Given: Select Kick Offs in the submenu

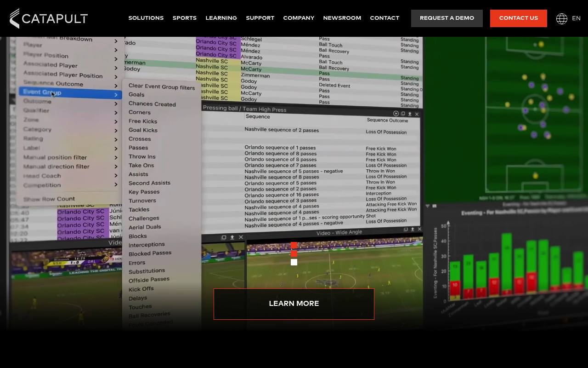Looking at the screenshot, I should [x=141, y=289].
